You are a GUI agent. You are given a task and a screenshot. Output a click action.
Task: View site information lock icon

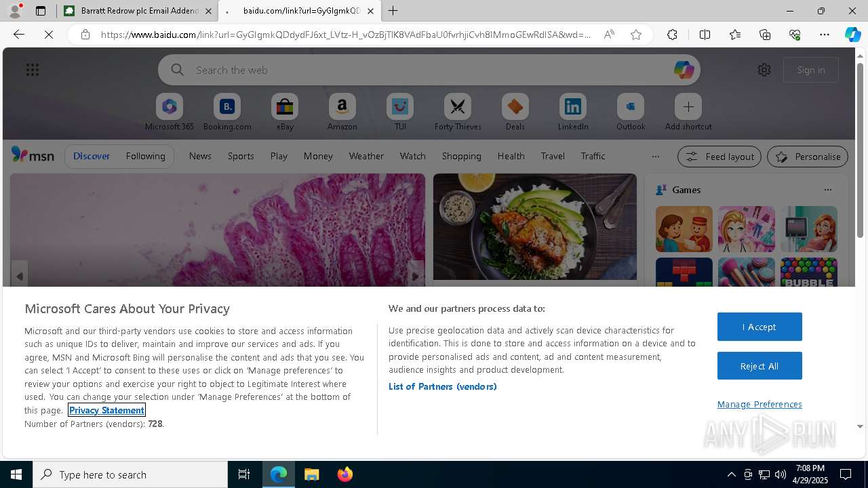point(85,35)
